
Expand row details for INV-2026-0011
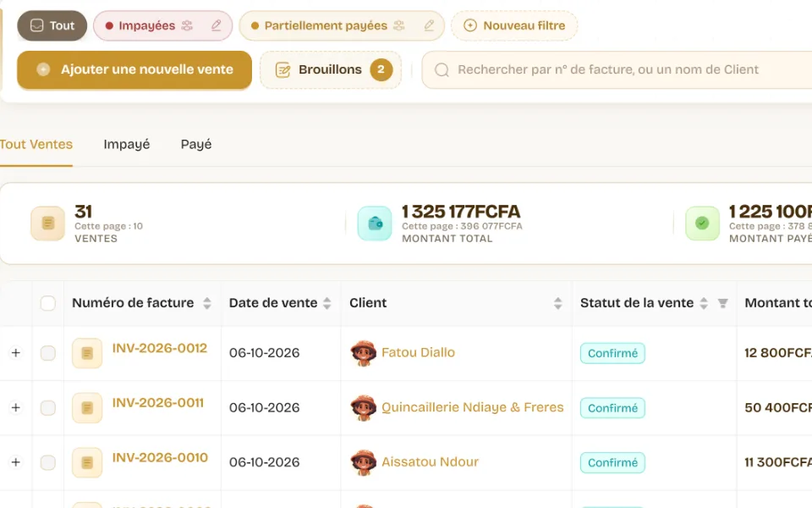(x=16, y=408)
